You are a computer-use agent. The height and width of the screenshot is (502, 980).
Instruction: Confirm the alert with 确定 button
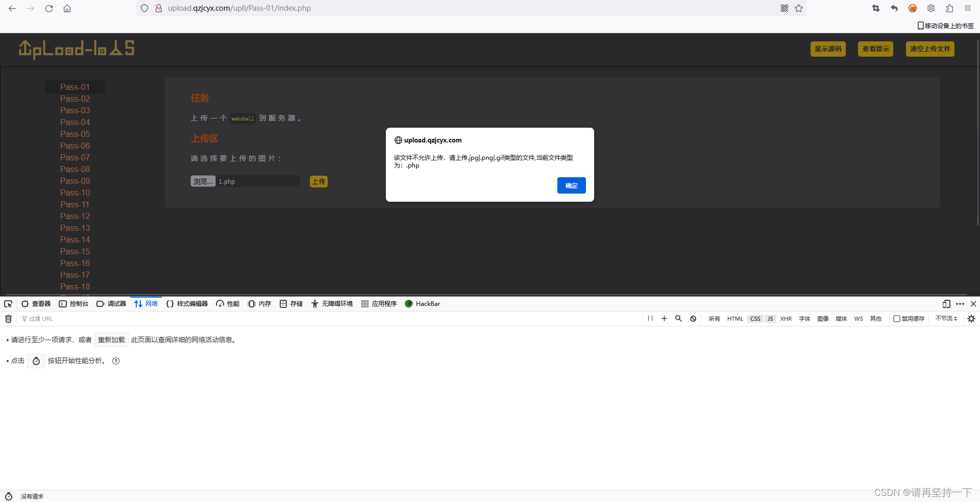571,185
